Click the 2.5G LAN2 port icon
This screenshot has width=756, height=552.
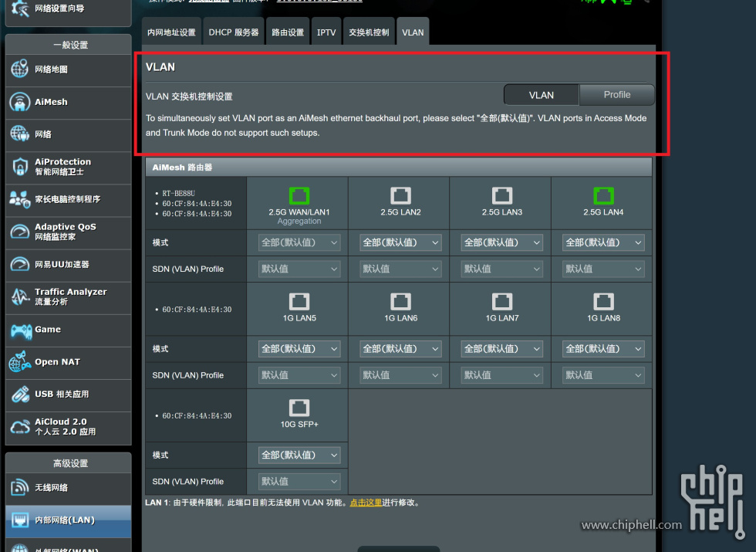400,195
